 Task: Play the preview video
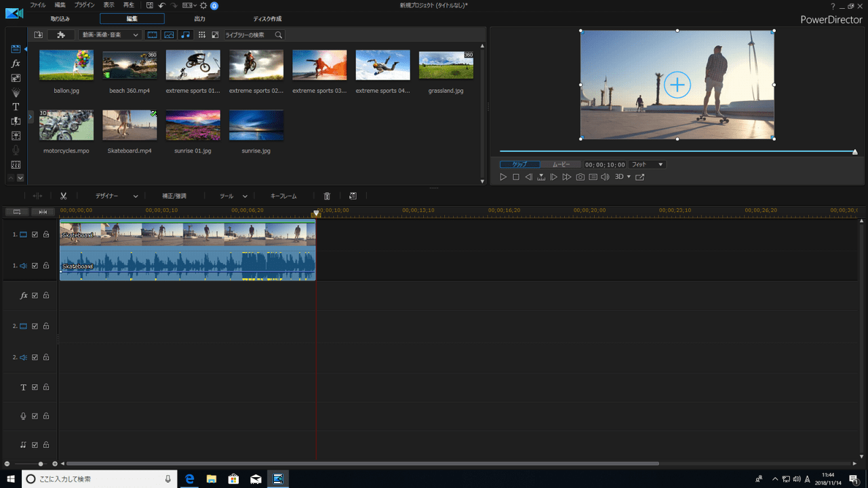503,177
